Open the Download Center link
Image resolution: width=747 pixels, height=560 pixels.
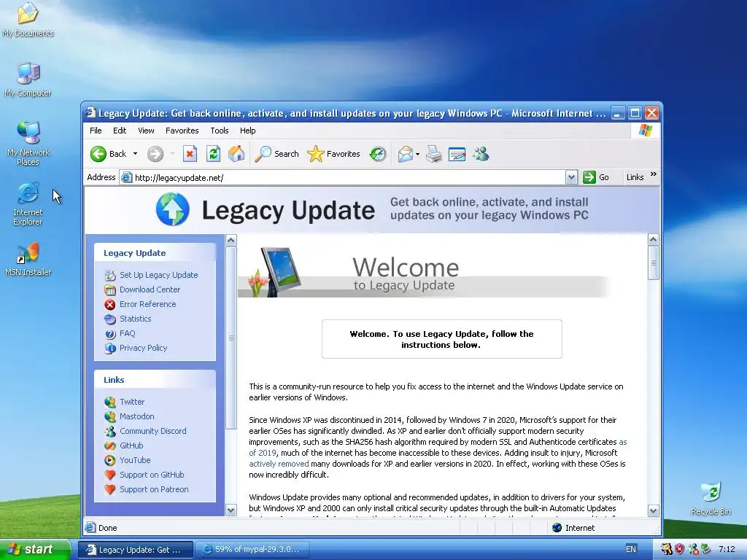150,289
